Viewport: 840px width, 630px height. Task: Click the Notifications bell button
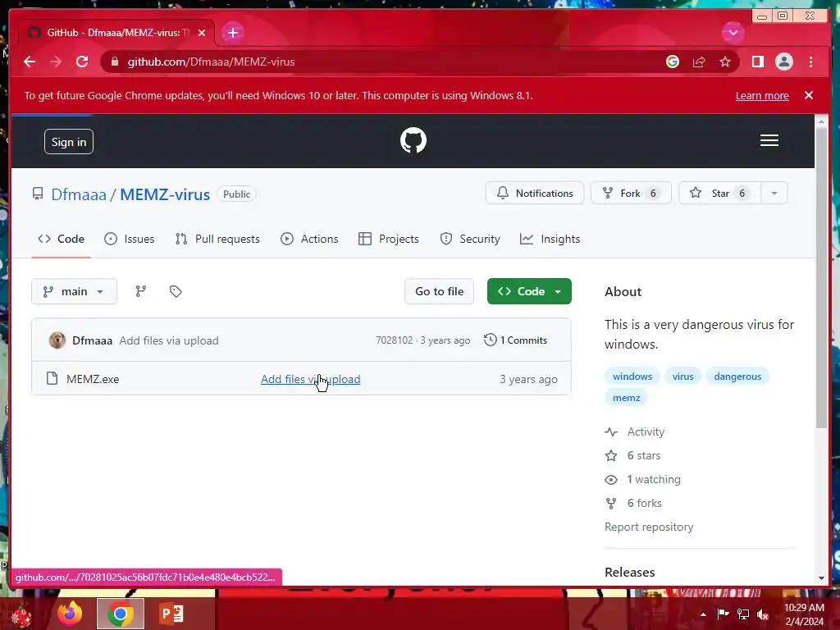coord(535,193)
